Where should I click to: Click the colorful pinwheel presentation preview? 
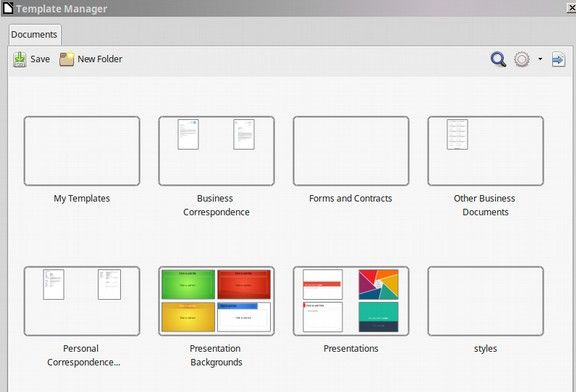(x=378, y=284)
